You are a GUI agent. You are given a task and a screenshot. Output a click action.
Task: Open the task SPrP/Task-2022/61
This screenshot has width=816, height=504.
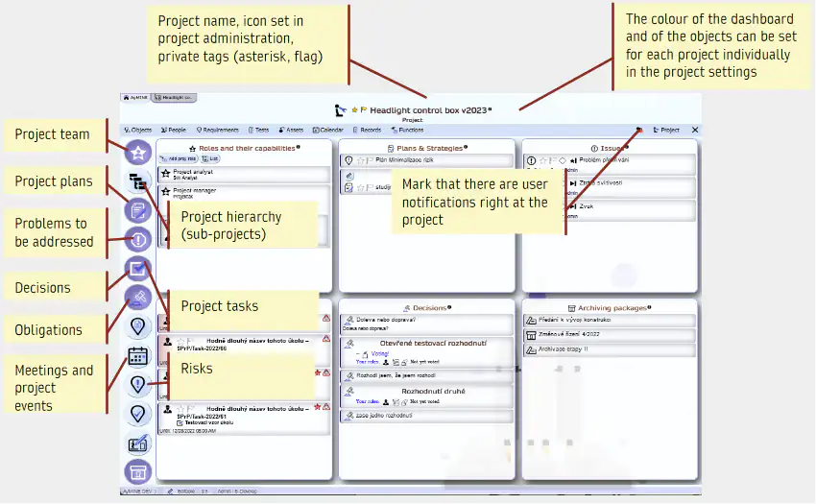click(244, 419)
